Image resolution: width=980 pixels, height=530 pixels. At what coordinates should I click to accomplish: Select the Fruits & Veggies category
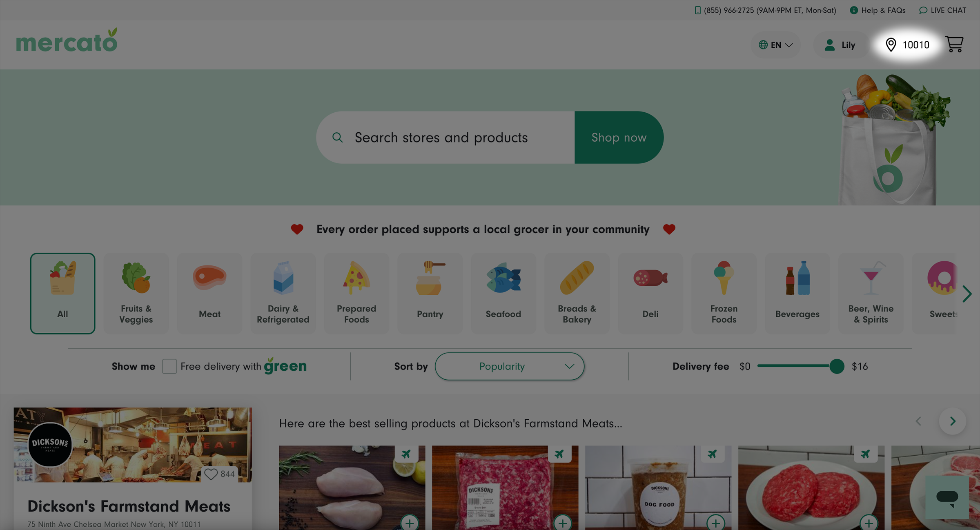(136, 293)
